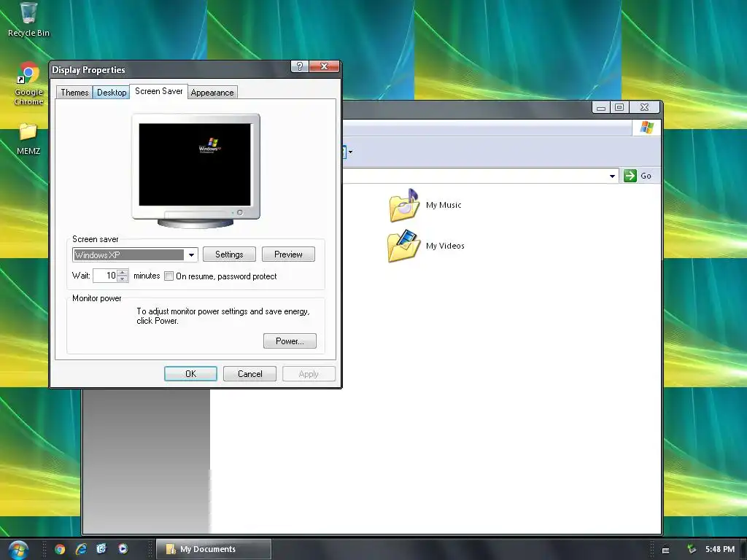747x560 pixels.
Task: Click the network connection tray icon
Action: point(692,549)
